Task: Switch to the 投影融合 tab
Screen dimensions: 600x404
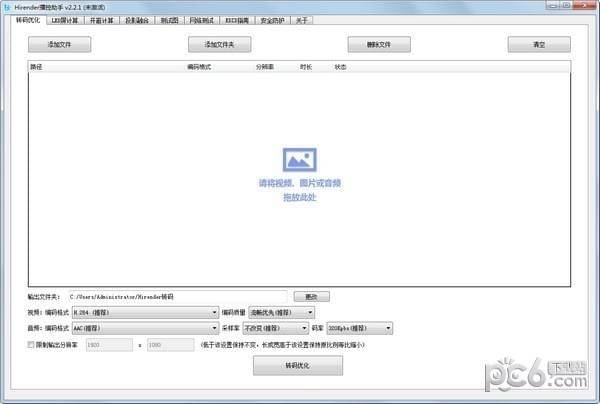Action: (137, 21)
